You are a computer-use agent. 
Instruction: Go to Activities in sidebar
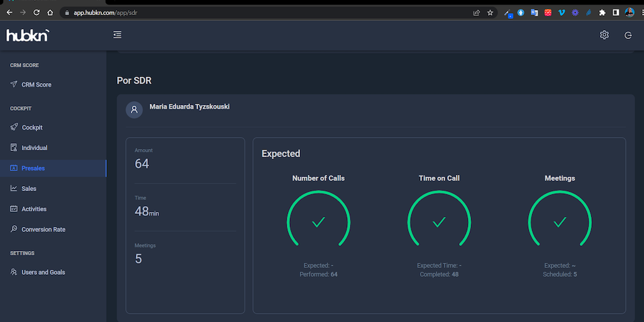click(34, 209)
